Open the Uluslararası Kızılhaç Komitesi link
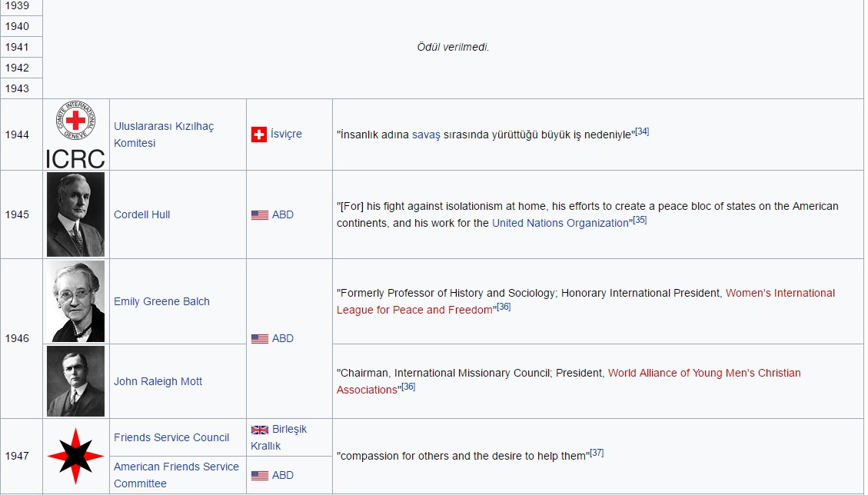Image resolution: width=868 pixels, height=495 pixels. click(x=164, y=135)
